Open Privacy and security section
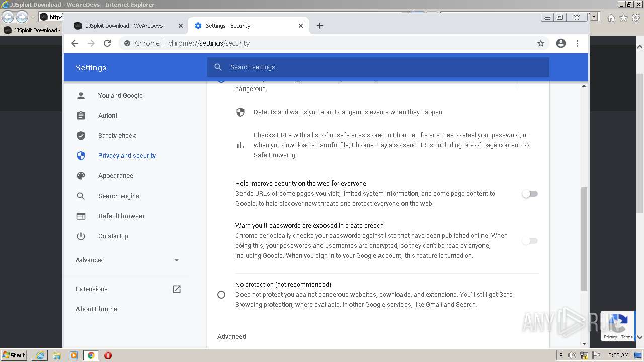This screenshot has width=644, height=362. click(x=127, y=156)
